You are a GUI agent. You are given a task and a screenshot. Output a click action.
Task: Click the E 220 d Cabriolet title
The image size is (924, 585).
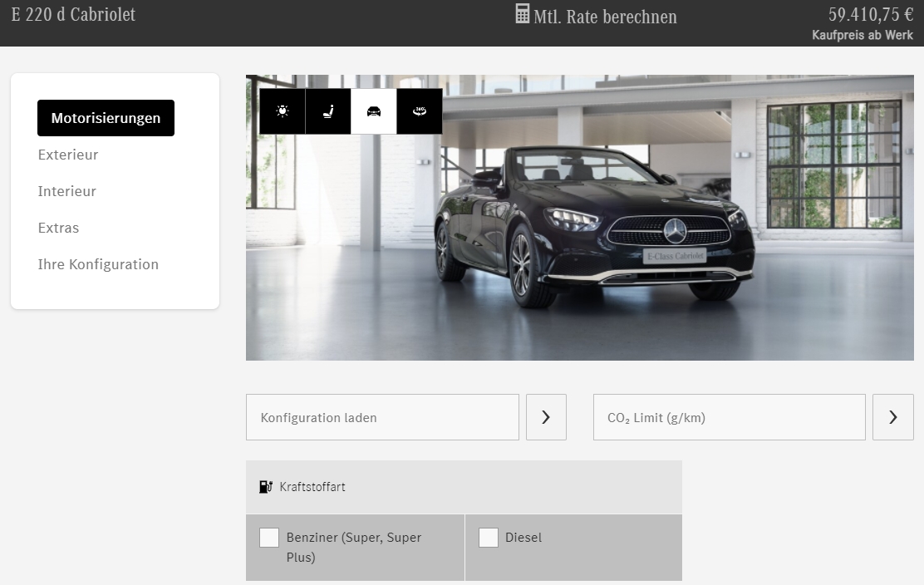pos(73,14)
